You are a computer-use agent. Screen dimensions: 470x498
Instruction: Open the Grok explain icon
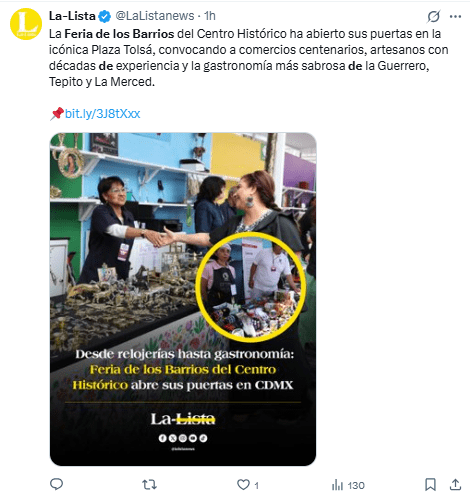pyautogui.click(x=434, y=16)
